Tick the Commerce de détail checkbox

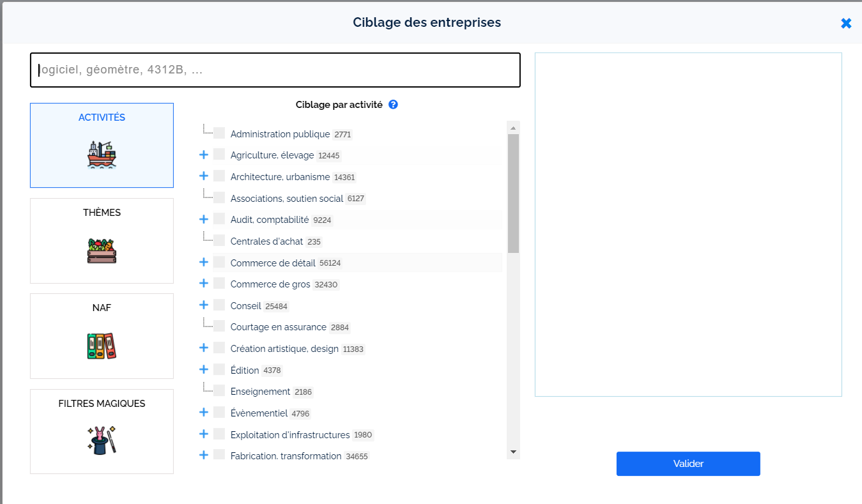(x=219, y=262)
